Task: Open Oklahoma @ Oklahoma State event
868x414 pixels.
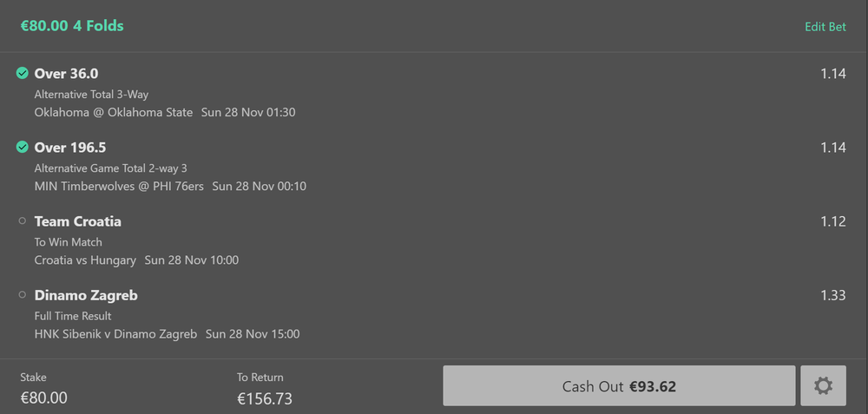Action: pos(114,112)
